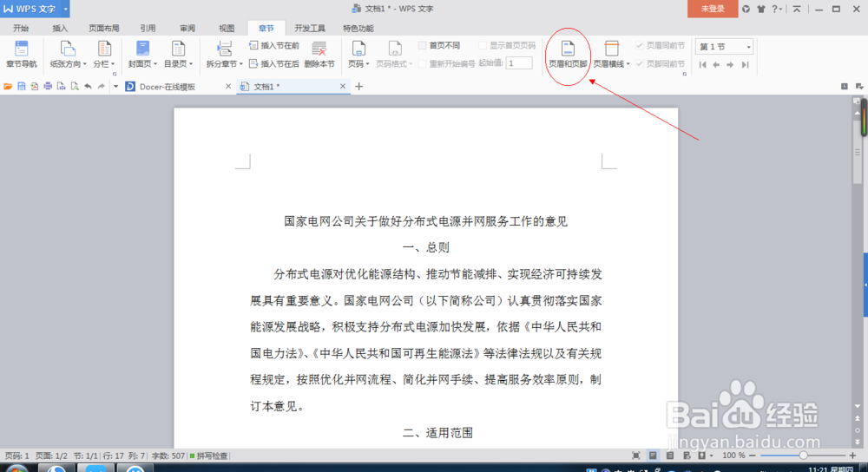Image resolution: width=868 pixels, height=472 pixels.
Task: Open the WPS 文字 application menu arrow
Action: [x=65, y=9]
